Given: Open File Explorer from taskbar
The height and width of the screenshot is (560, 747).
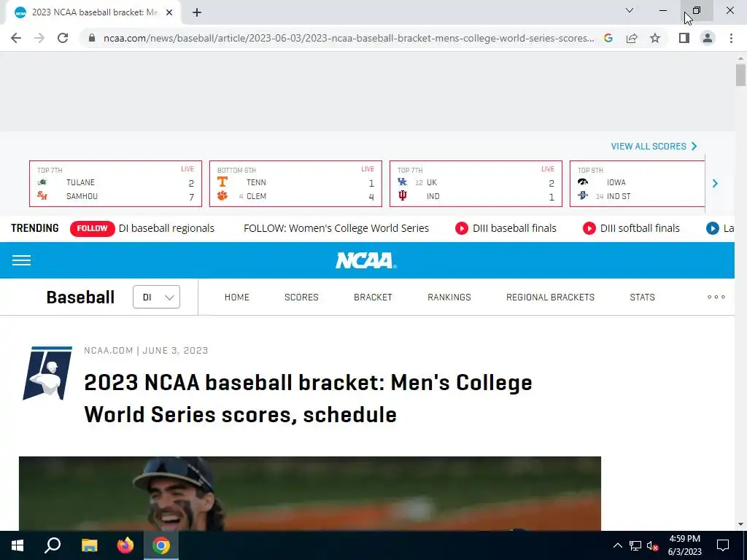Looking at the screenshot, I should point(89,545).
